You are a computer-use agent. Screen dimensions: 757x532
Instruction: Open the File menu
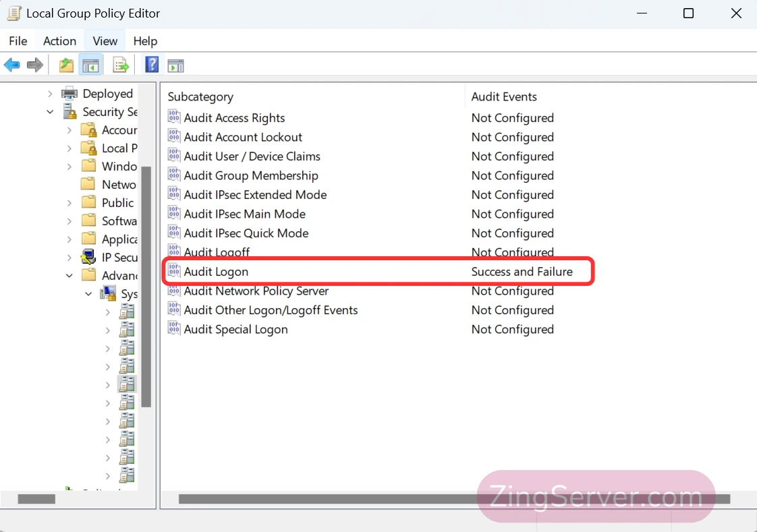coord(18,41)
